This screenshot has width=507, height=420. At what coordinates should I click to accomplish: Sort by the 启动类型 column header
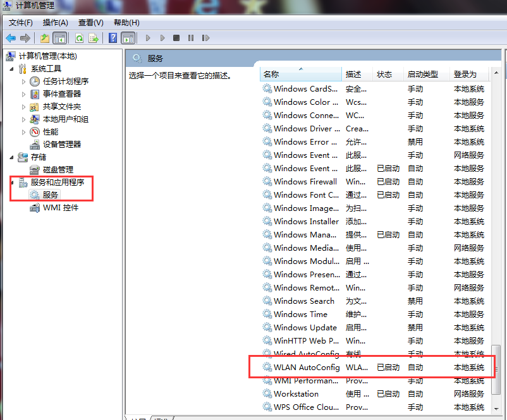pyautogui.click(x=427, y=75)
